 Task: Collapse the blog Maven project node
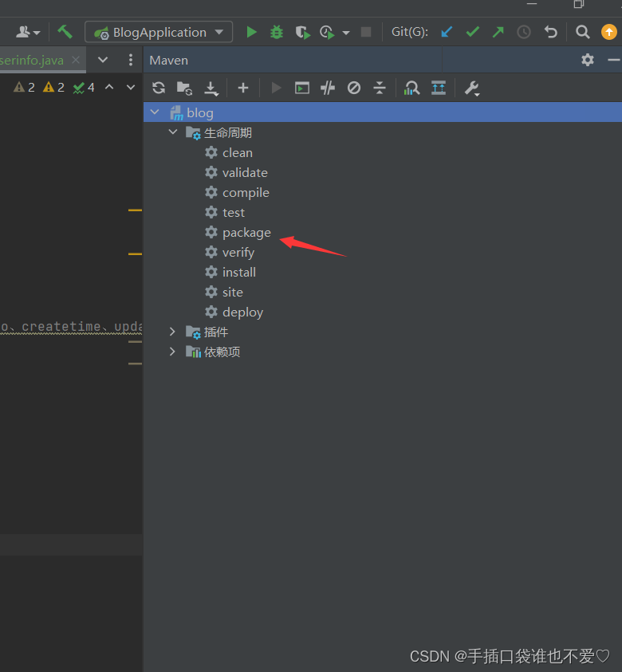tap(155, 112)
